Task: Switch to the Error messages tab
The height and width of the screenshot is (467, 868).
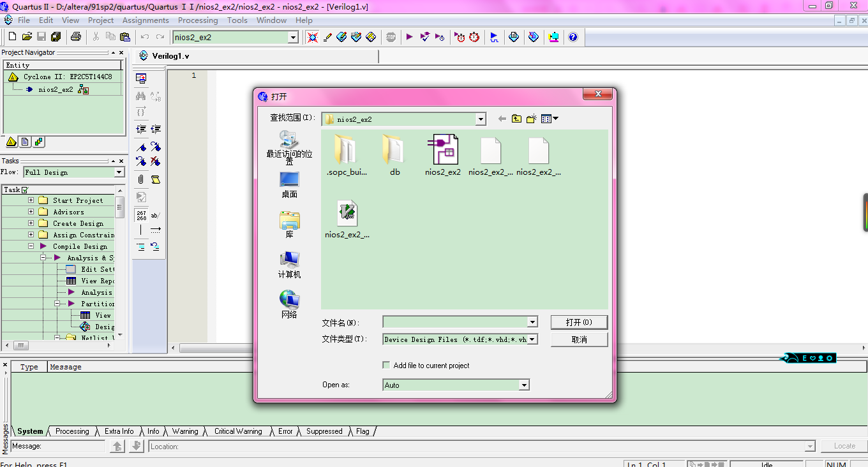Action: pos(285,431)
